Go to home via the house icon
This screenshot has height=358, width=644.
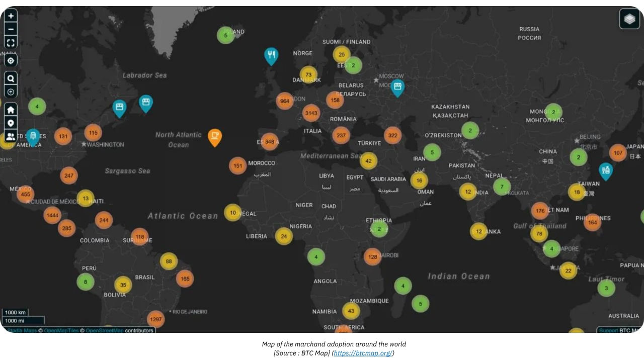[11, 110]
